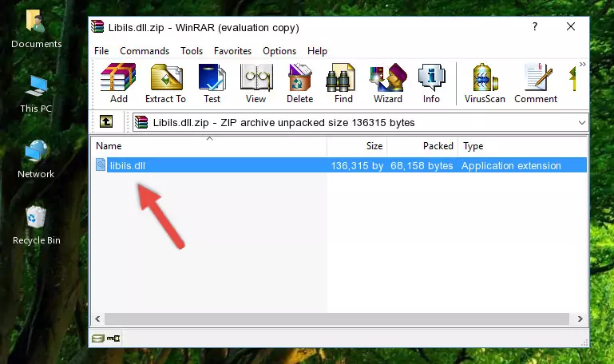Screen dimensions: 614x364
Task: Open the Tools menu
Action: tap(192, 51)
